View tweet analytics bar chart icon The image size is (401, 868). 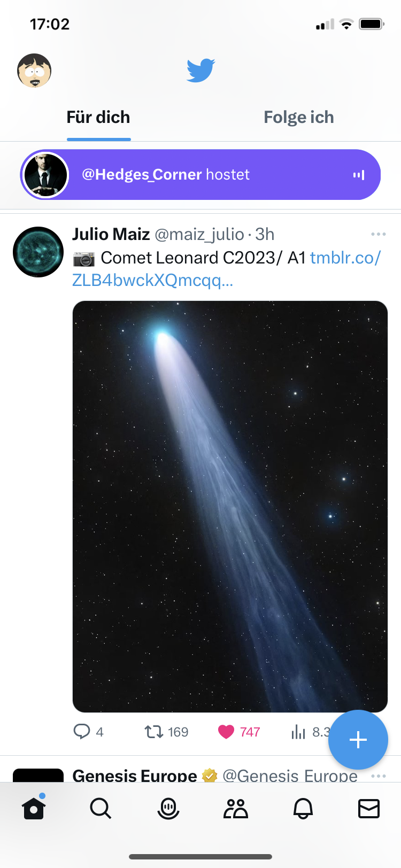(x=298, y=731)
